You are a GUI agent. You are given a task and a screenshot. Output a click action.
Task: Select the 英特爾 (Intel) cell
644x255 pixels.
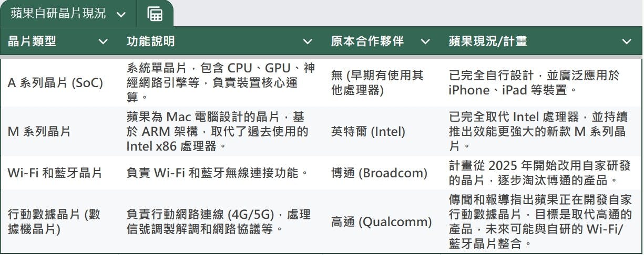[382, 131]
